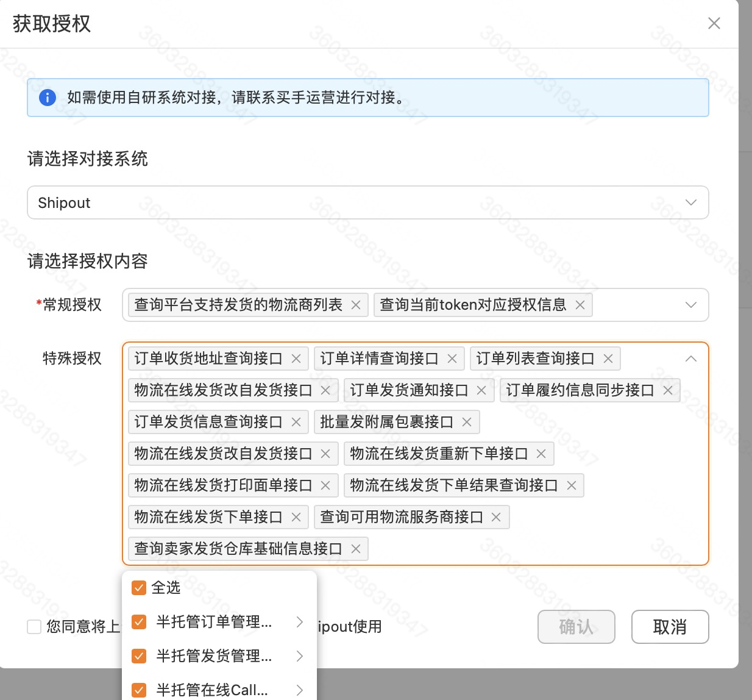Tick the 您同意将上 agreement checkbox

click(x=34, y=627)
